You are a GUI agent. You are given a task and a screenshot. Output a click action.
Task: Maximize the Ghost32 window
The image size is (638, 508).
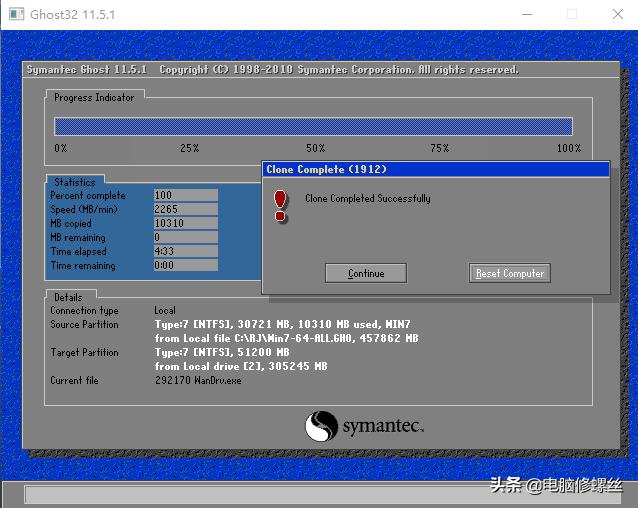[572, 14]
